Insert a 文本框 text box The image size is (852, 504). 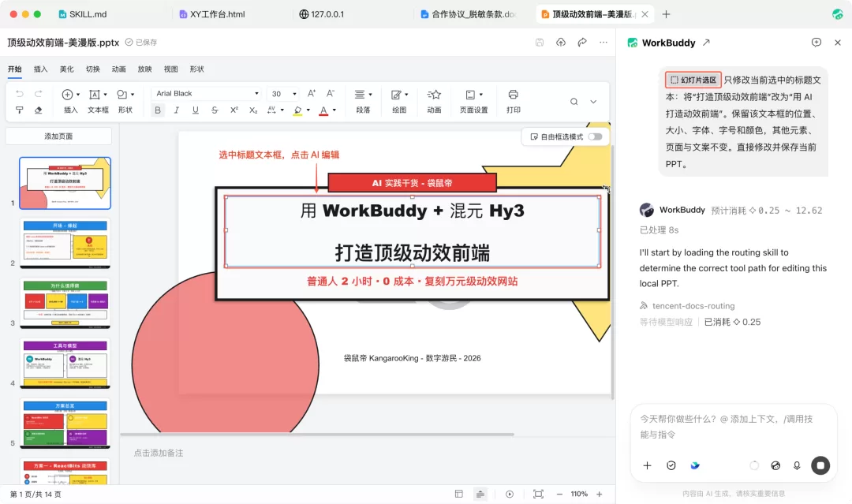point(98,101)
